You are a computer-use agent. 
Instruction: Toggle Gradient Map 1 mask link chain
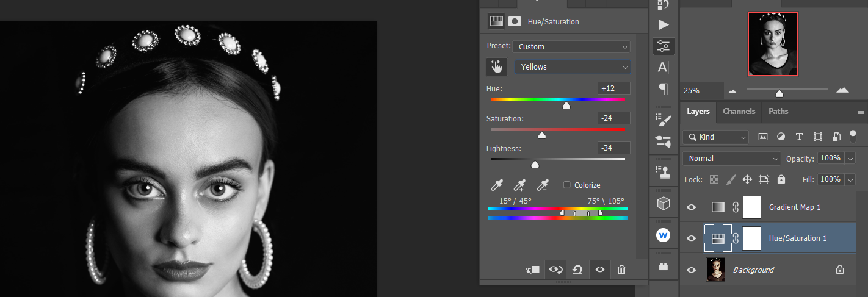[x=736, y=207]
